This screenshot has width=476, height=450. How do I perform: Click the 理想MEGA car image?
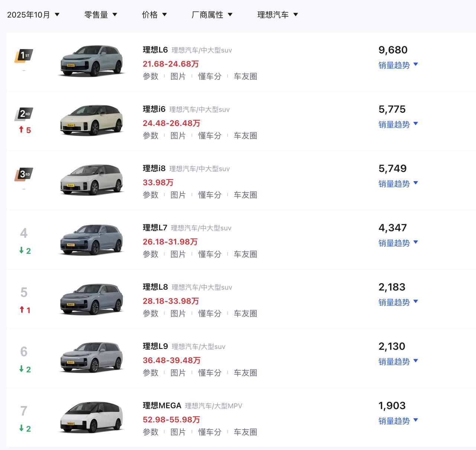[91, 417]
